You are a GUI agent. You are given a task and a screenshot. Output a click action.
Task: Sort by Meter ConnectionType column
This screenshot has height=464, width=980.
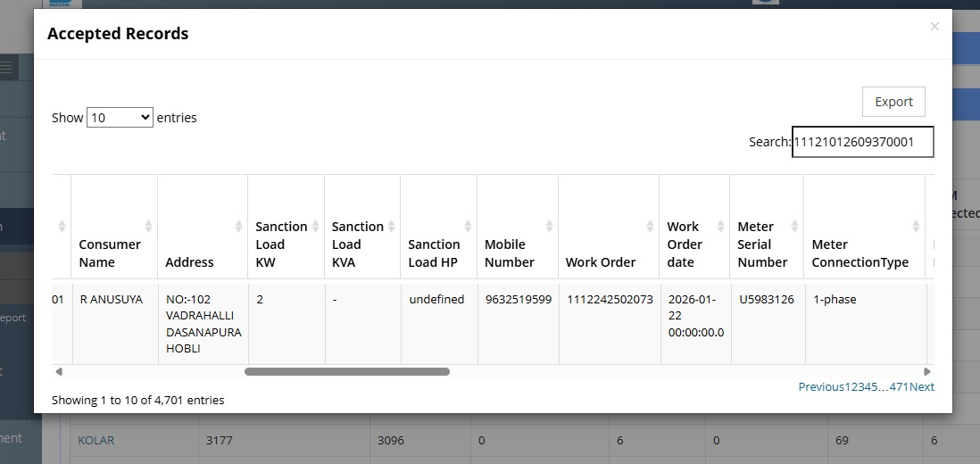point(864,226)
